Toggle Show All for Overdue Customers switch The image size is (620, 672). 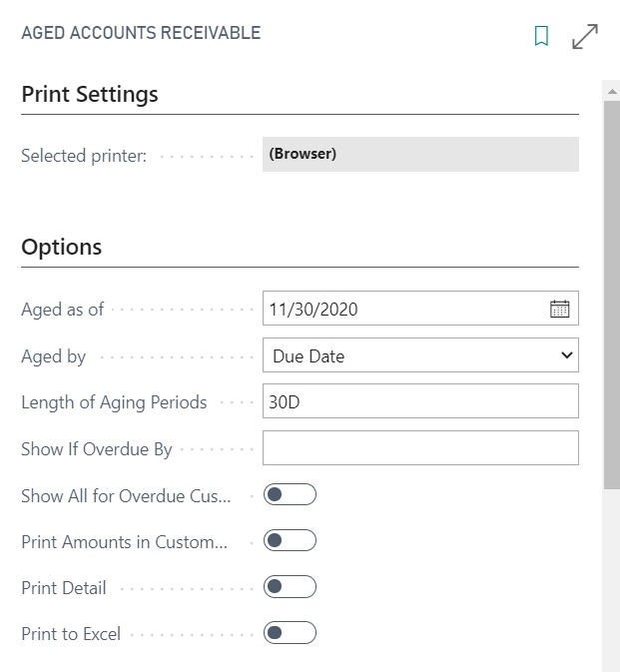[x=290, y=494]
